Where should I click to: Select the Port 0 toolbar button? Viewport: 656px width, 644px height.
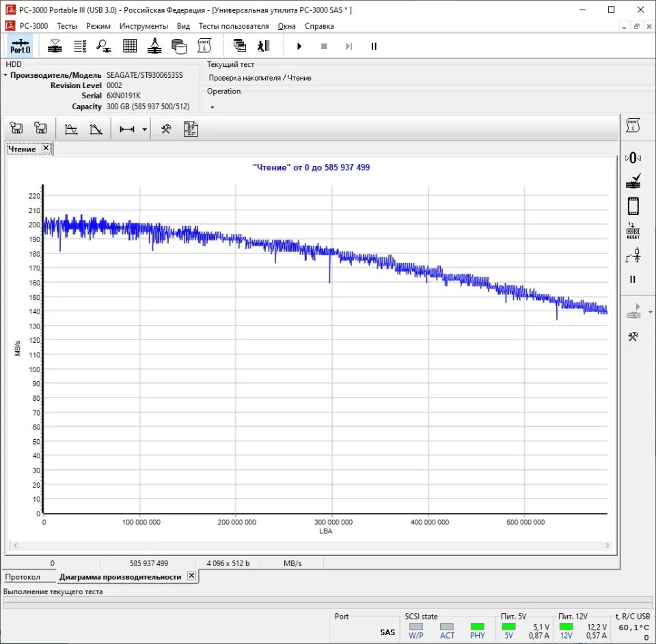20,46
